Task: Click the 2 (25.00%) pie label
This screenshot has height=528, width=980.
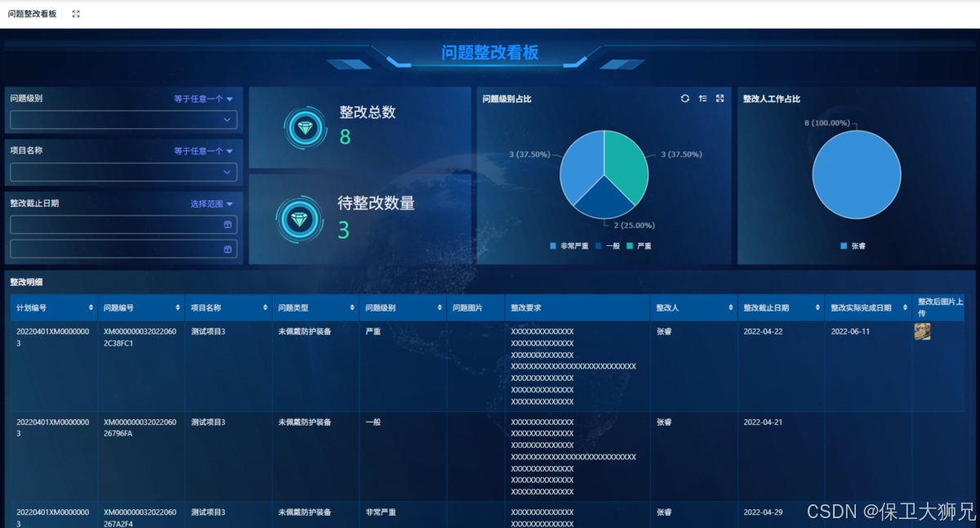Action: [635, 225]
